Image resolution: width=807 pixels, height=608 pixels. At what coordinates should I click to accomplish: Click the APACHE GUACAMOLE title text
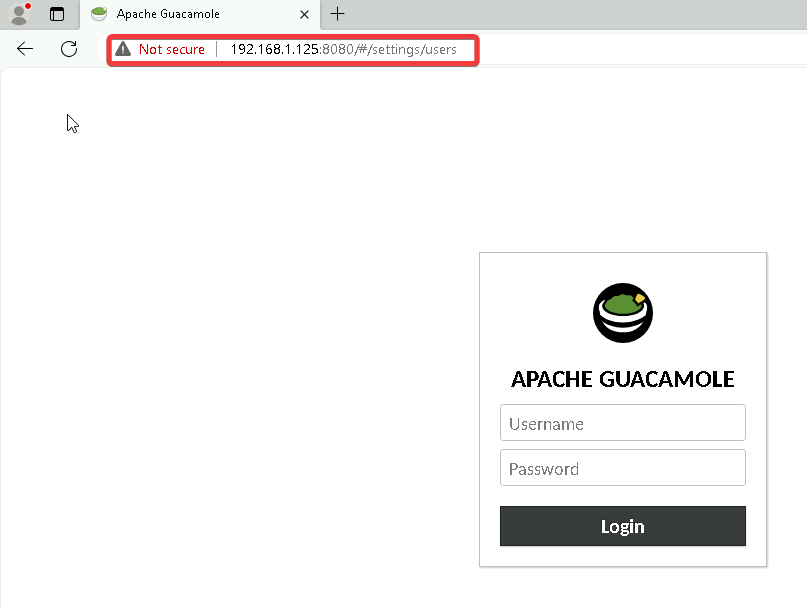click(x=622, y=379)
